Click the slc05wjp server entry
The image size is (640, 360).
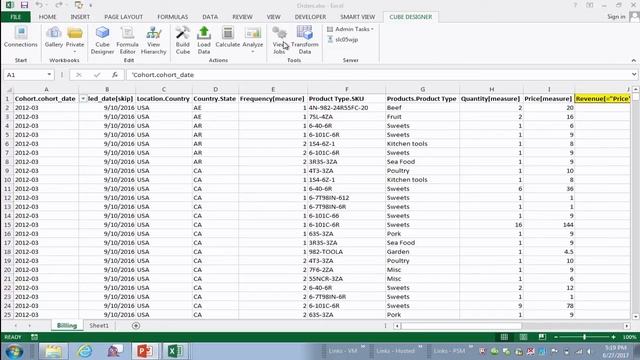click(342, 40)
